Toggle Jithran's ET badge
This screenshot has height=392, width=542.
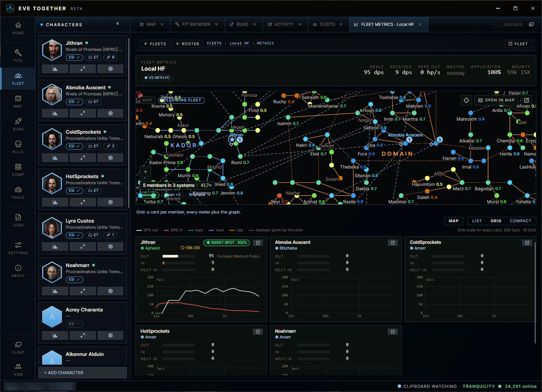click(93, 57)
